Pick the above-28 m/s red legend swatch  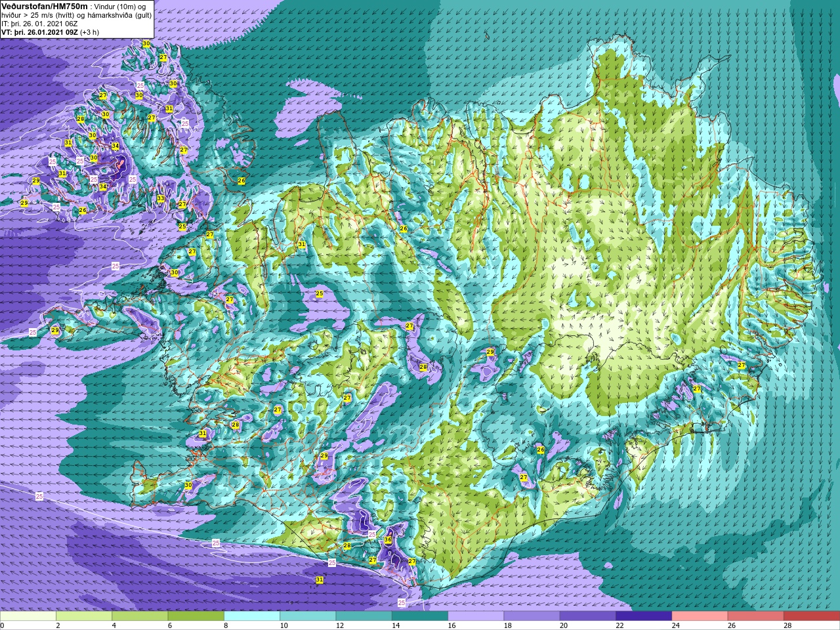811,616
